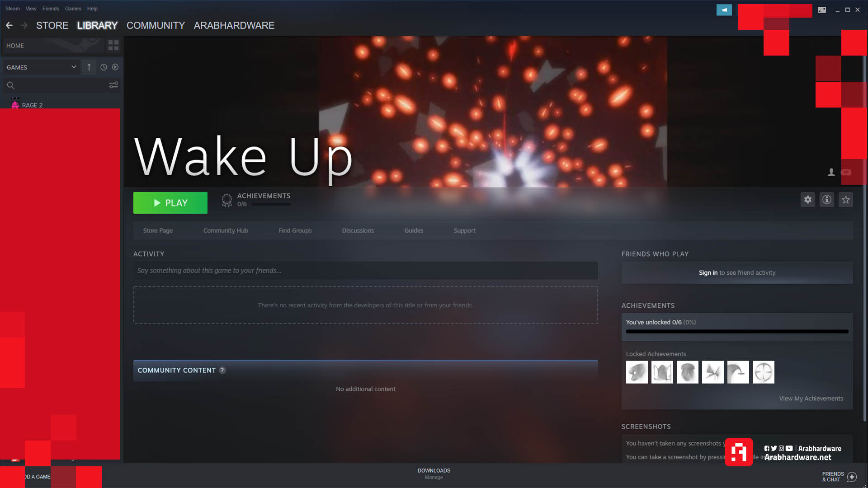Click the header achievements progress bar
The width and height of the screenshot is (868, 488).
[271, 204]
